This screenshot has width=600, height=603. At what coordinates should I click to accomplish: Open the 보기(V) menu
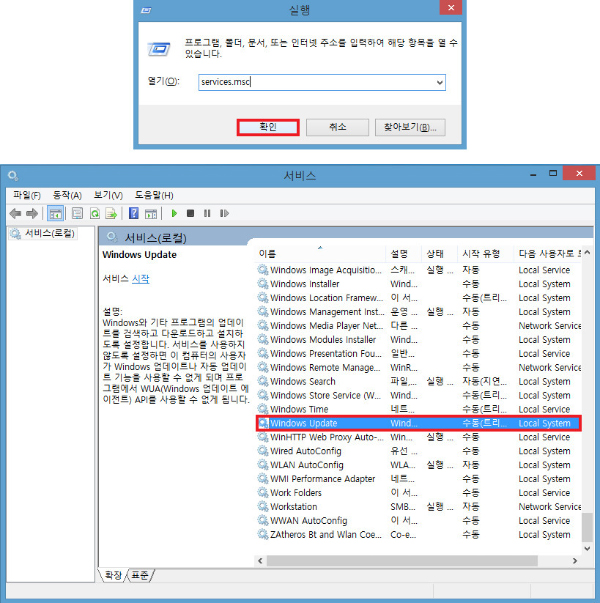pyautogui.click(x=108, y=195)
